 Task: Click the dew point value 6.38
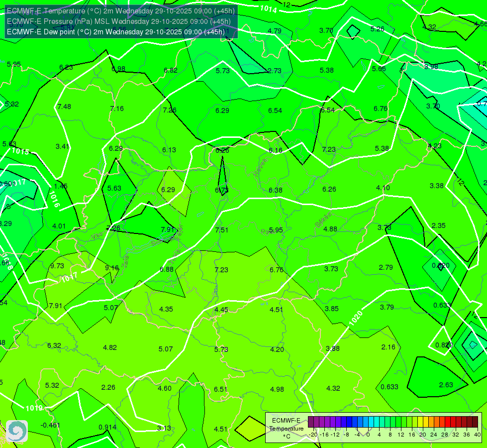tap(276, 190)
